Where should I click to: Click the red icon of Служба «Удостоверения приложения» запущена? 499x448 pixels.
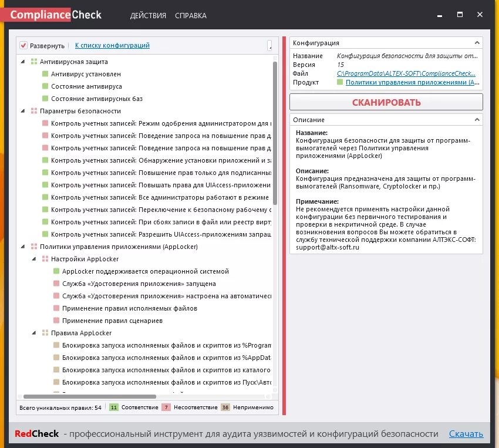point(56,284)
